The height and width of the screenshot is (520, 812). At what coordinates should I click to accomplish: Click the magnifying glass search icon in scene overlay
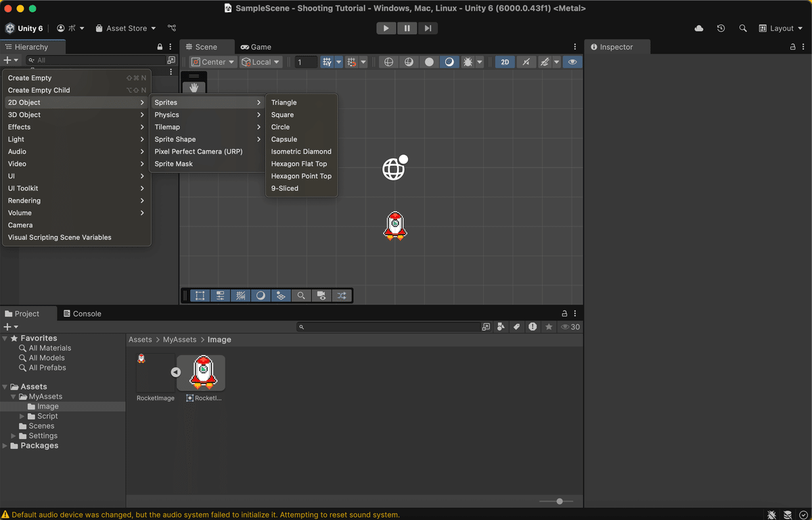301,296
